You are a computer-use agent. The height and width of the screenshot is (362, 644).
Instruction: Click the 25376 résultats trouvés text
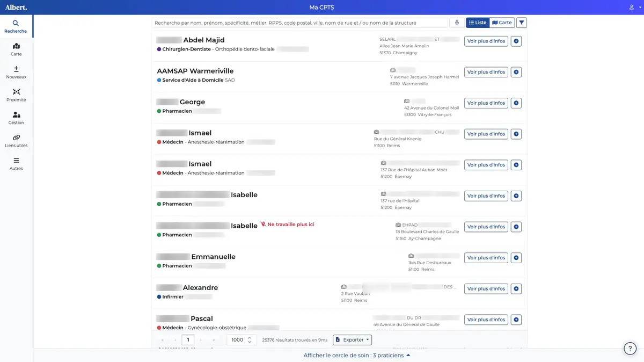[295, 340]
